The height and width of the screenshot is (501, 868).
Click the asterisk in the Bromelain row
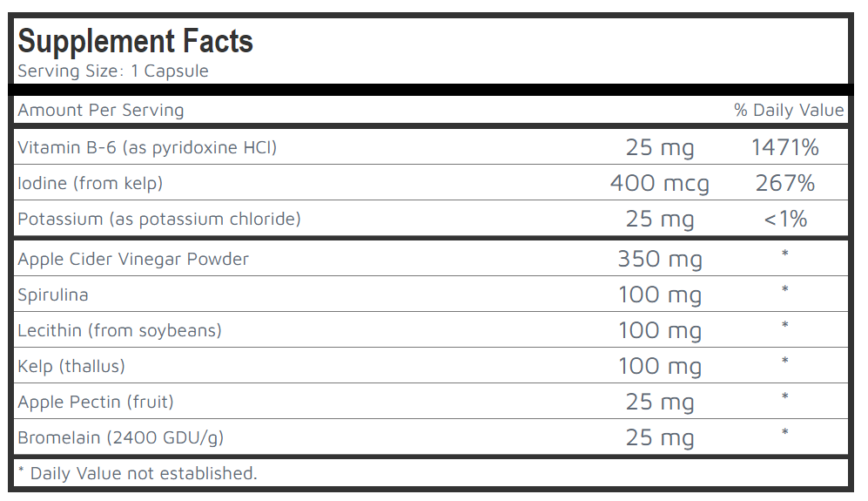pos(785,433)
